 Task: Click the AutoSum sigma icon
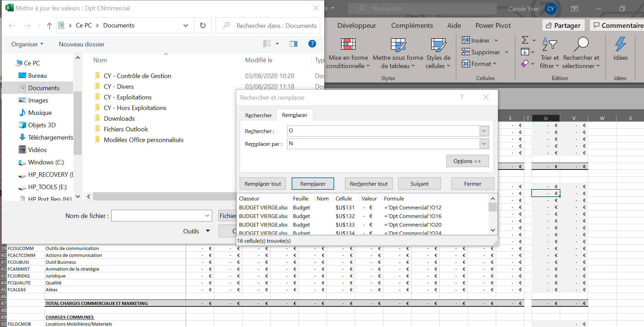[x=525, y=40]
